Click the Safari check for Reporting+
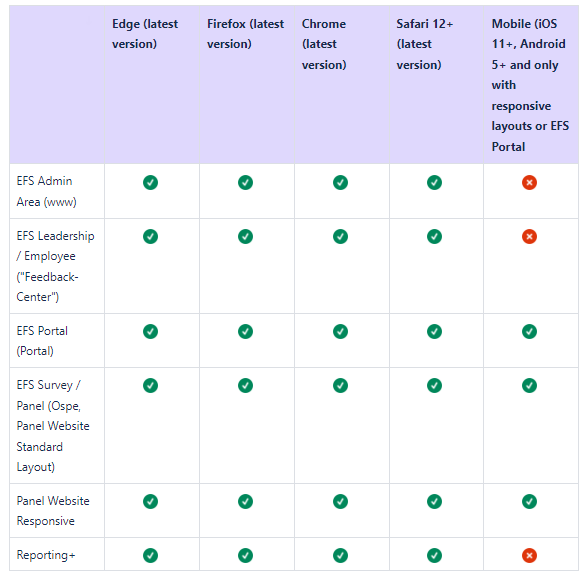This screenshot has width=588, height=578. (x=434, y=555)
